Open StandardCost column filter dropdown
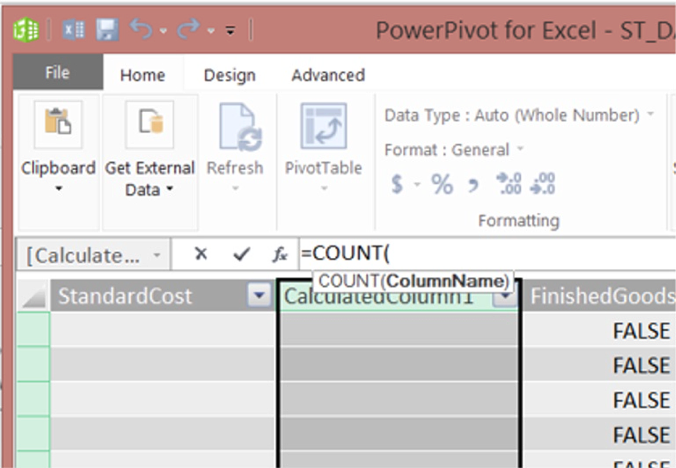 tap(259, 296)
